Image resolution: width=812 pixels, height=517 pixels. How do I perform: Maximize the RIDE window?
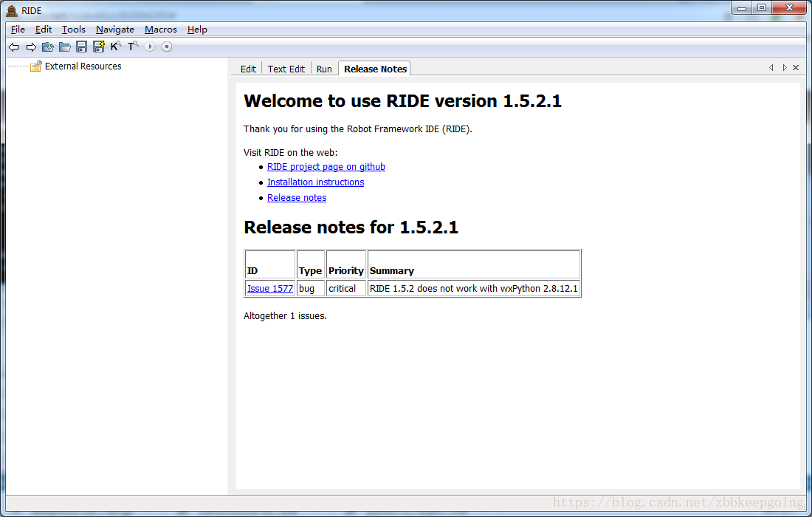coord(762,8)
